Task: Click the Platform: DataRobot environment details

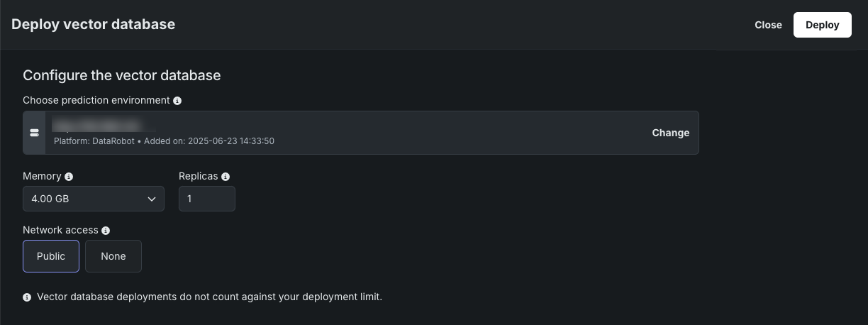Action: click(164, 141)
